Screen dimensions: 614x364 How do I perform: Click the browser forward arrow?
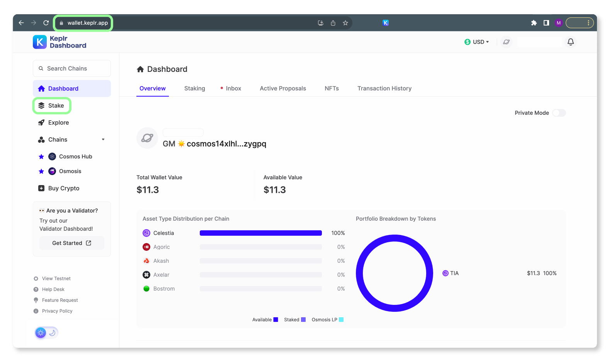tap(34, 23)
